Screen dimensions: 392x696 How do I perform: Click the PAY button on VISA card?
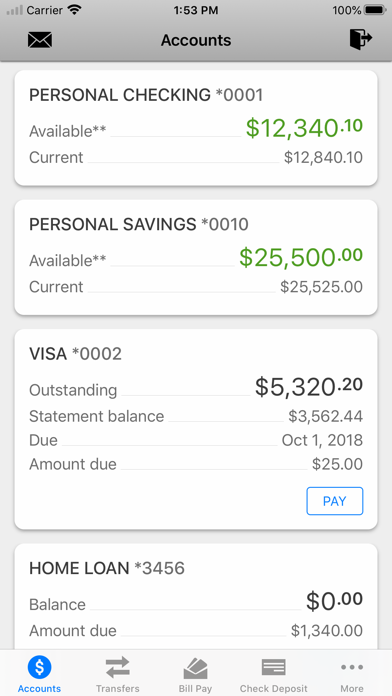335,501
